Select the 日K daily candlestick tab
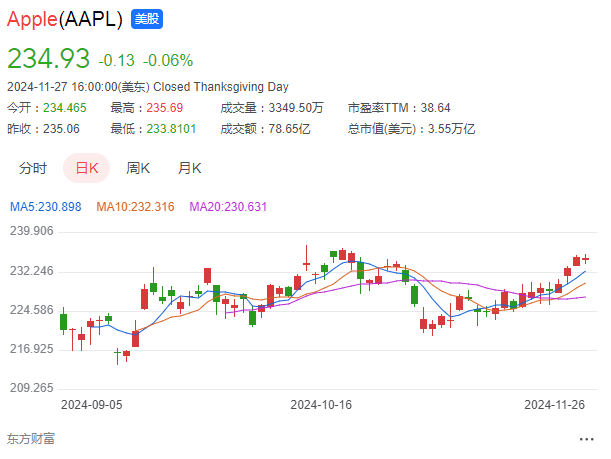611x459 pixels. [x=87, y=168]
